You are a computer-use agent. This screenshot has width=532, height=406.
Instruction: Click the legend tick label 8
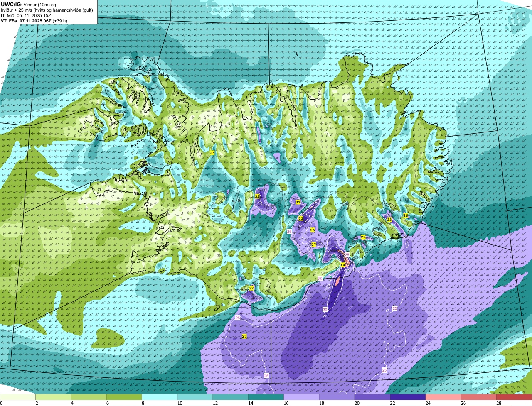[143, 403]
